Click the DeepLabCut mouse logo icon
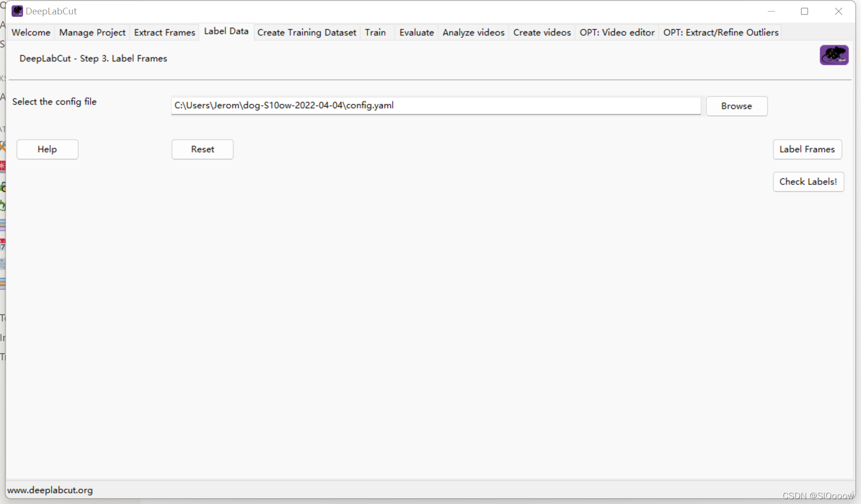861x504 pixels. (x=834, y=55)
